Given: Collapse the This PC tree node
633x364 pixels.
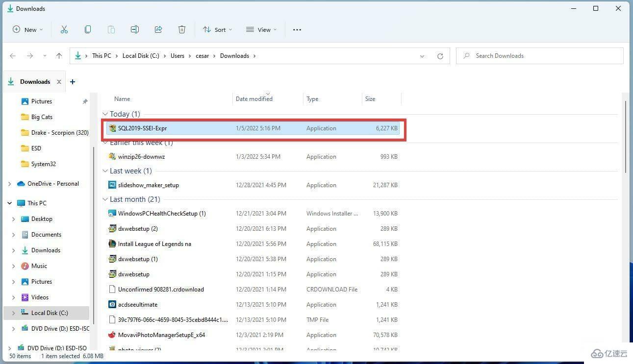Looking at the screenshot, I should coord(10,203).
